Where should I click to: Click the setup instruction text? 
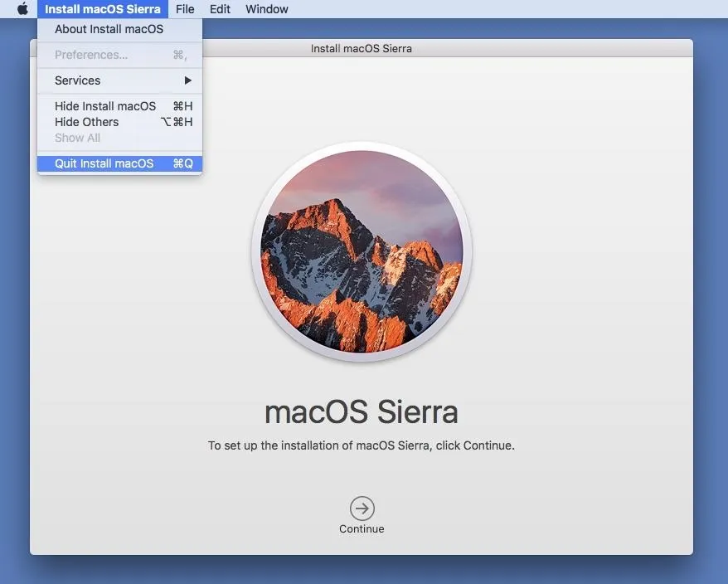tap(362, 445)
